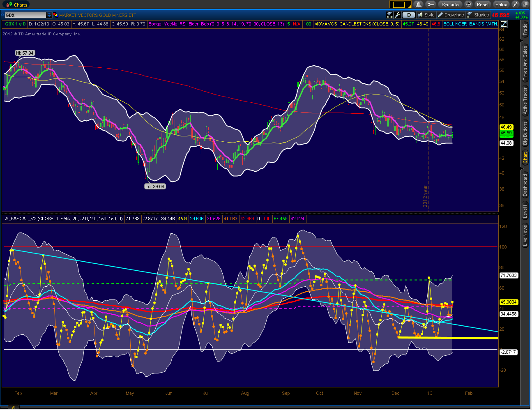
Task: Select the Big Buttons sidebar tab
Action: pyautogui.click(x=525, y=134)
